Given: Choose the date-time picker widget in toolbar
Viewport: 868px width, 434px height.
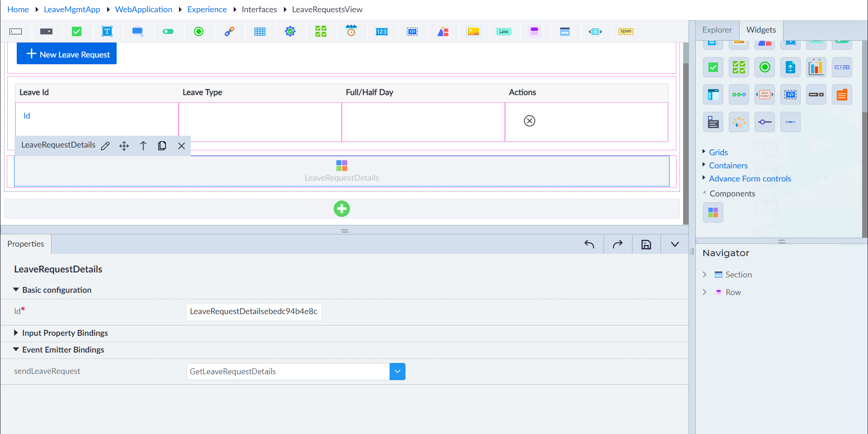Looking at the screenshot, I should point(351,31).
